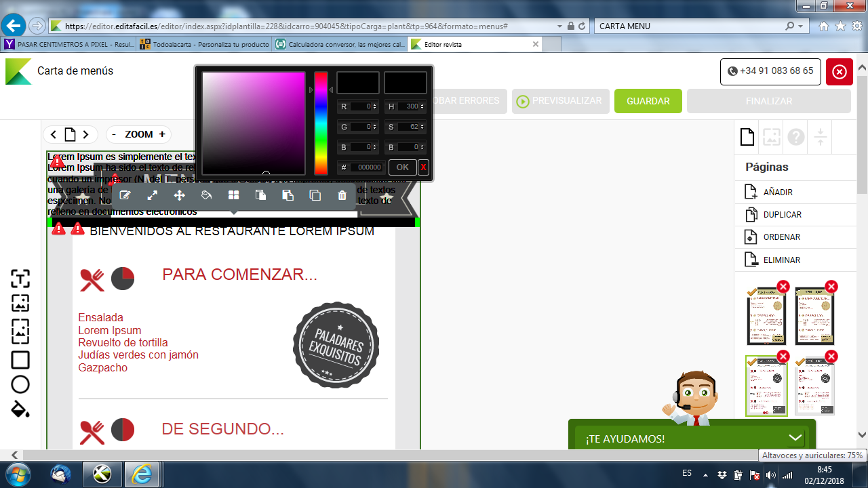Select the rectangle shape tool
This screenshot has width=868, height=488.
(x=20, y=359)
